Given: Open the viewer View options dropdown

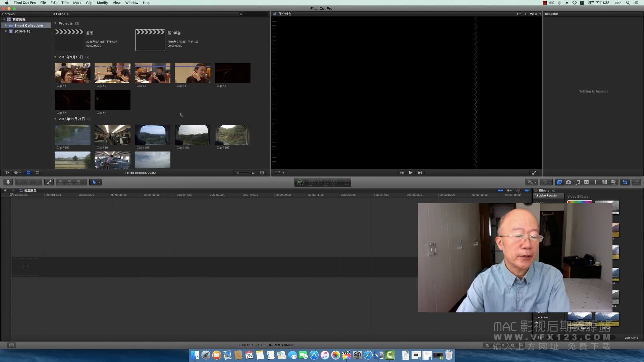Looking at the screenshot, I should tap(535, 14).
